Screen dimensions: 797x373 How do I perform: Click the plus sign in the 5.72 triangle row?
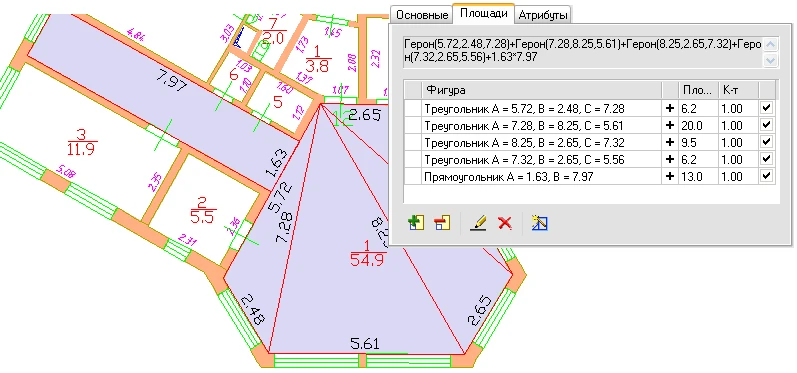(x=670, y=108)
